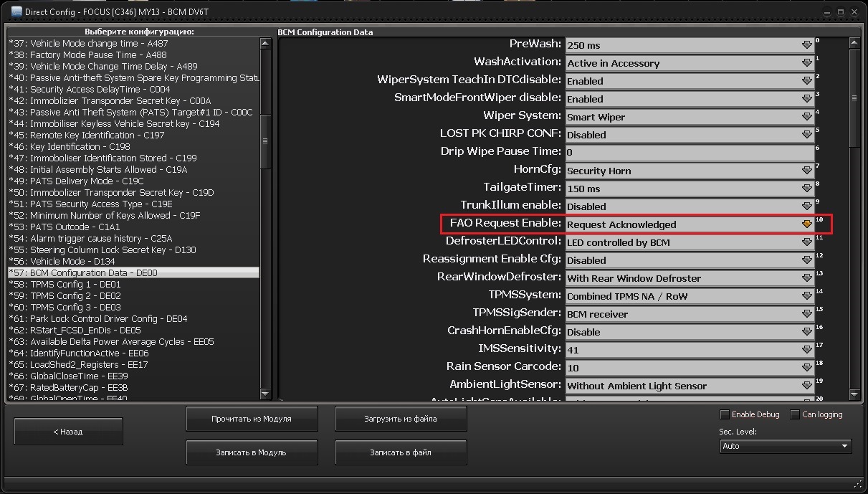Open the HornCfg dropdown
This screenshot has height=494, width=868.
coord(690,171)
